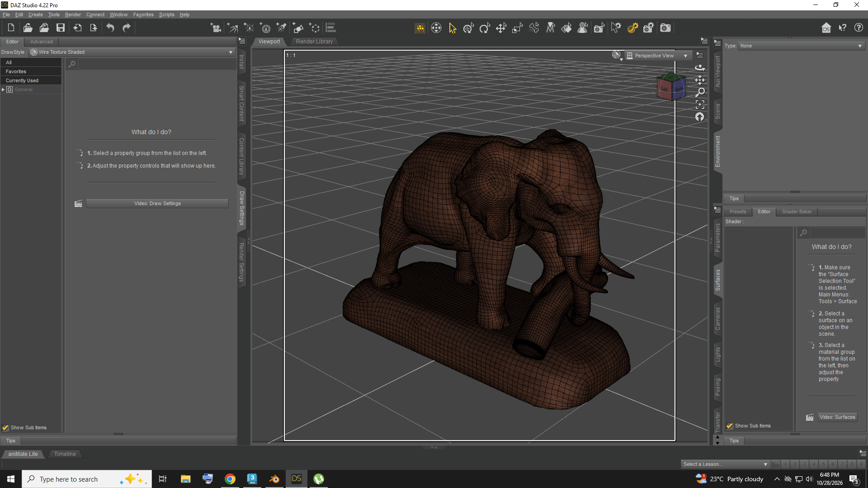This screenshot has width=868, height=488.
Task: Create a new primitive shape icon
Action: (298, 28)
